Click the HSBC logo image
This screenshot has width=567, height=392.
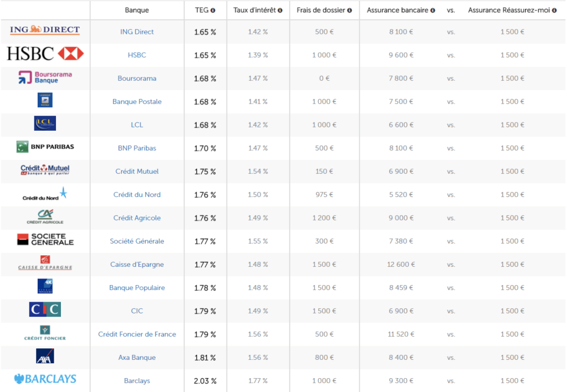pyautogui.click(x=45, y=54)
